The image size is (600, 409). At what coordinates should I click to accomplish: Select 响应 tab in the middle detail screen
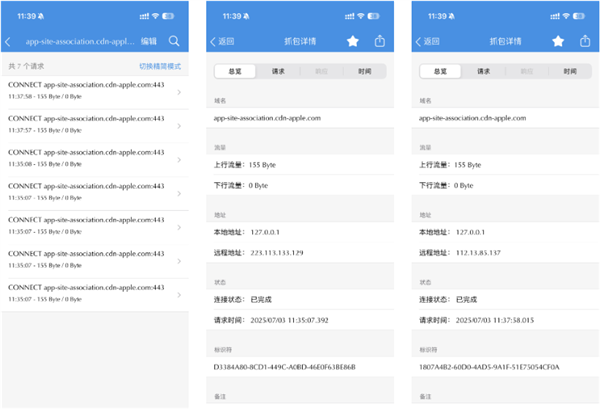click(321, 71)
